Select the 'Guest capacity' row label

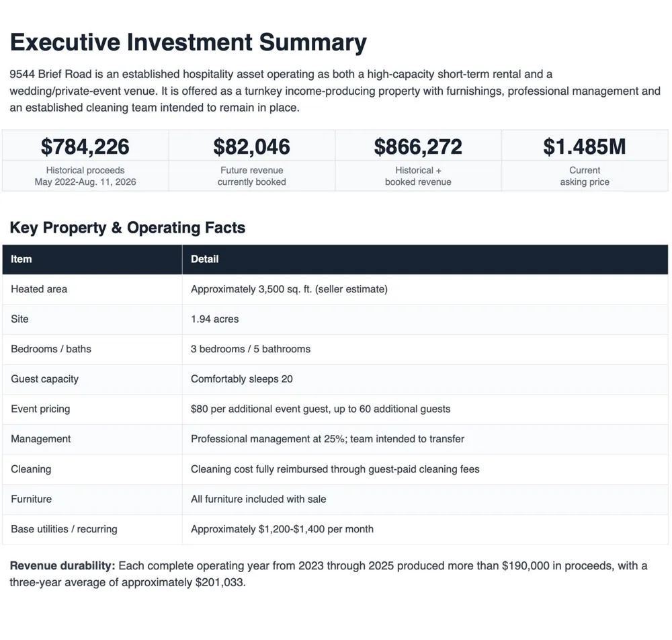44,379
